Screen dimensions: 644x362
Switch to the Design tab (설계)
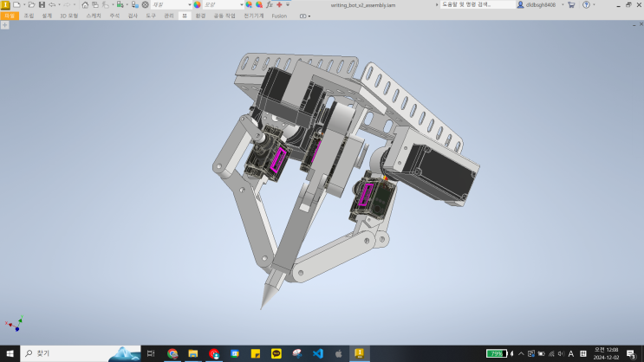click(47, 16)
